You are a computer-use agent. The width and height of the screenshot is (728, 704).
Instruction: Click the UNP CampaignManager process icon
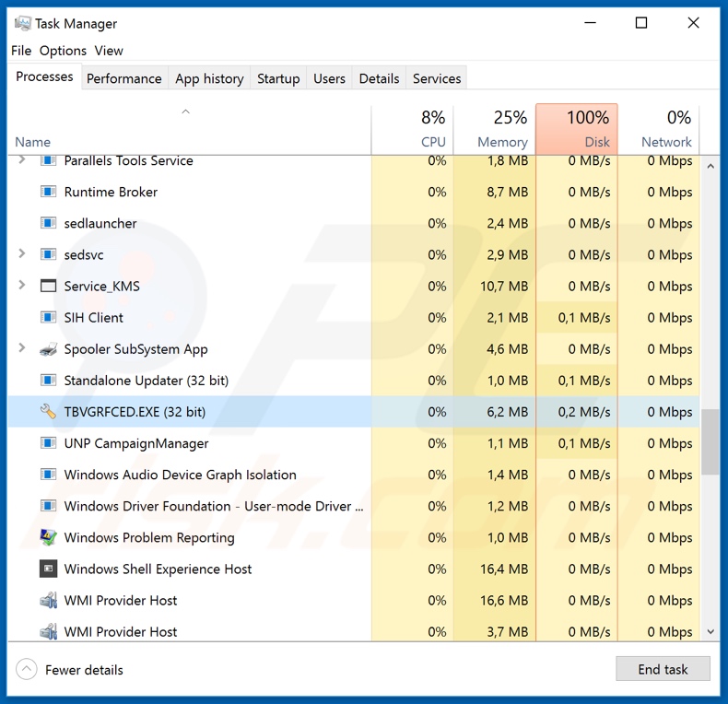point(48,443)
